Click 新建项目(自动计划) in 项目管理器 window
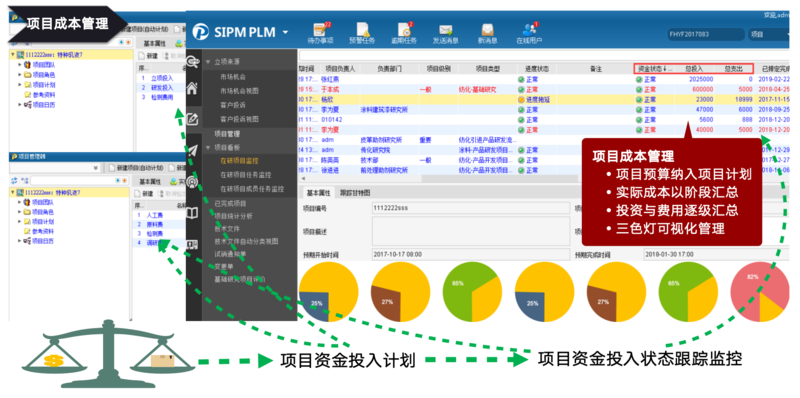 coord(135,168)
